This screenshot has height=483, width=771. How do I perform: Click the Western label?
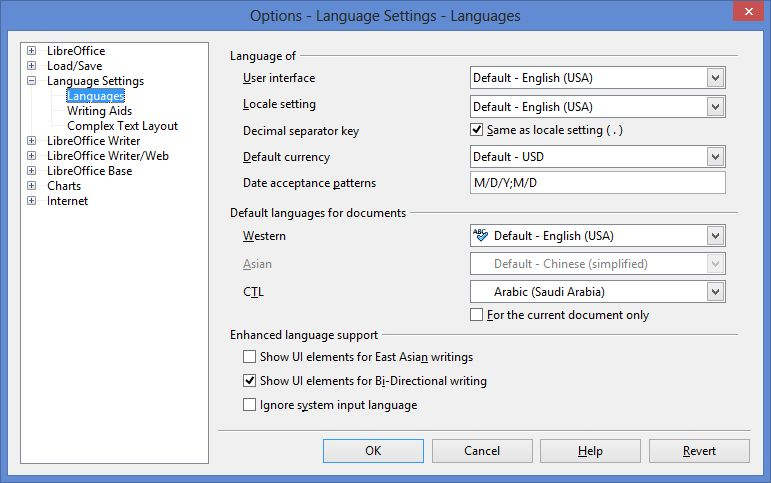pyautogui.click(x=264, y=236)
